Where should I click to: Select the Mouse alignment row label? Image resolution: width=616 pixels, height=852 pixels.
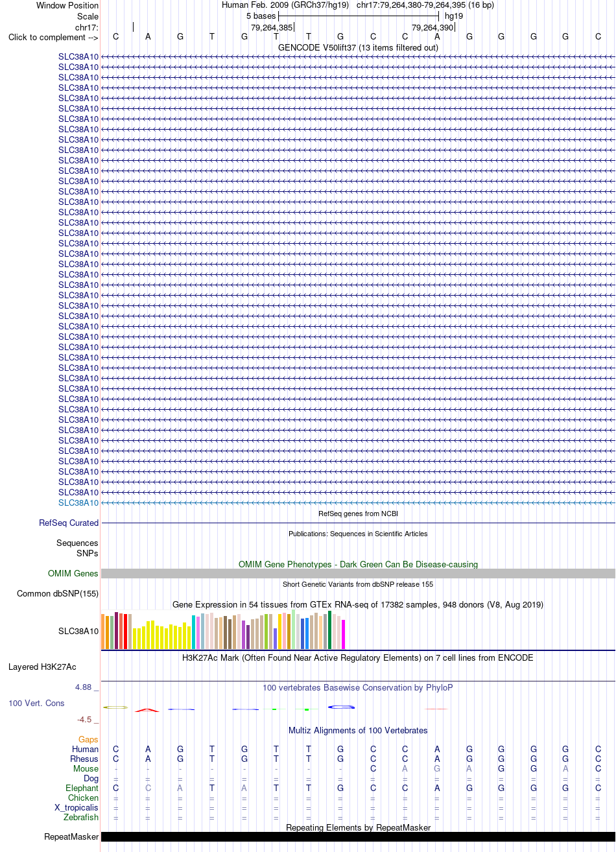tap(86, 768)
